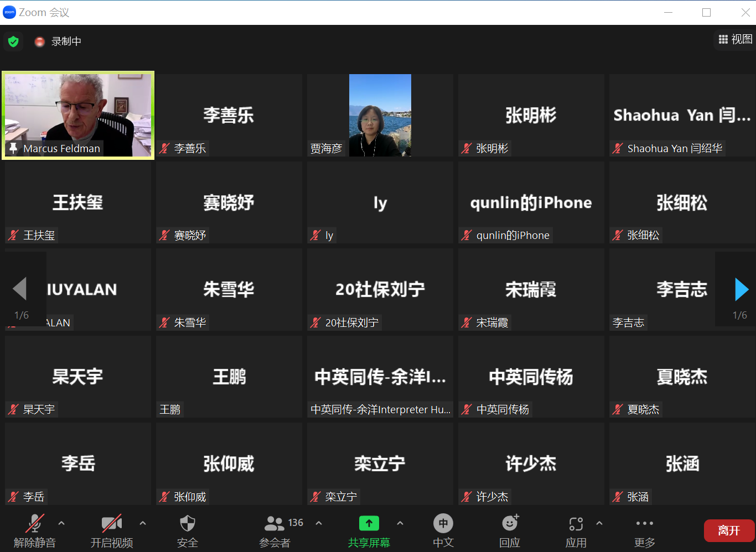Open the More (更多) options menu
This screenshot has height=552, width=756.
pos(644,523)
